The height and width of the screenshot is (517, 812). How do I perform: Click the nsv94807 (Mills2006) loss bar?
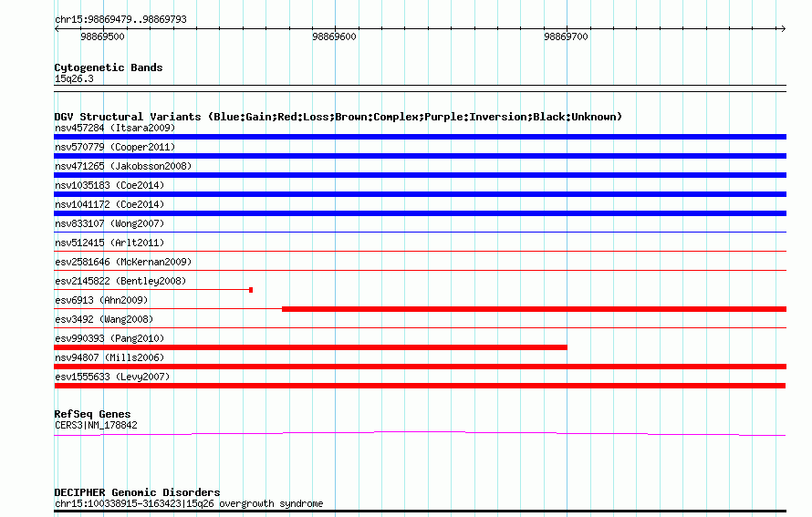[x=420, y=367]
